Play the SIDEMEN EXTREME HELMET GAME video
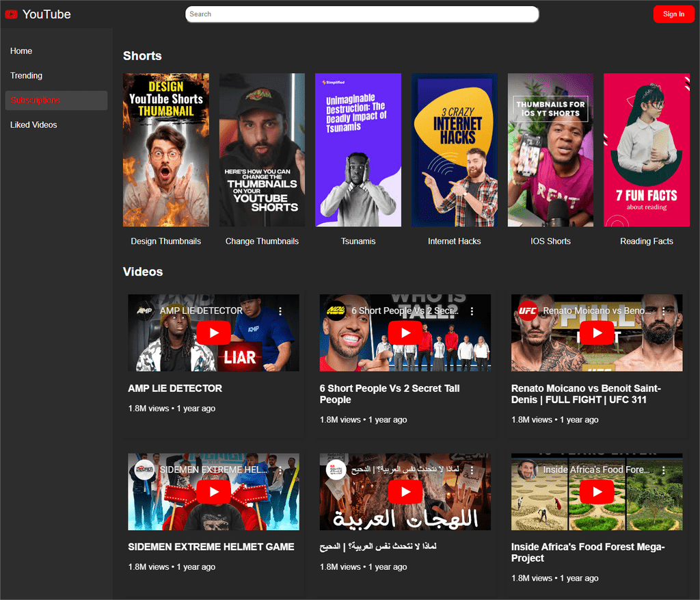 [213, 492]
